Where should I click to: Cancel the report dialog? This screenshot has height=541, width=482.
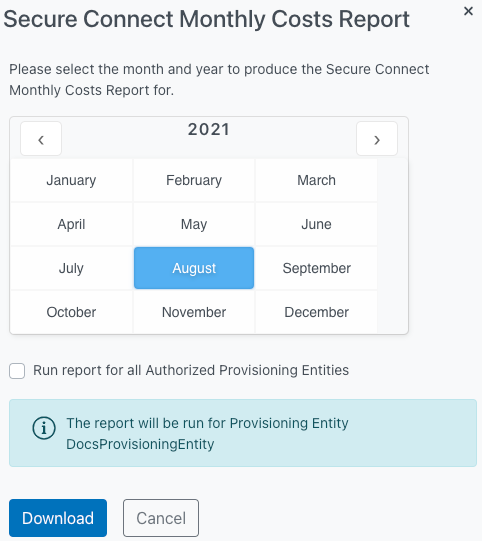[x=161, y=518]
